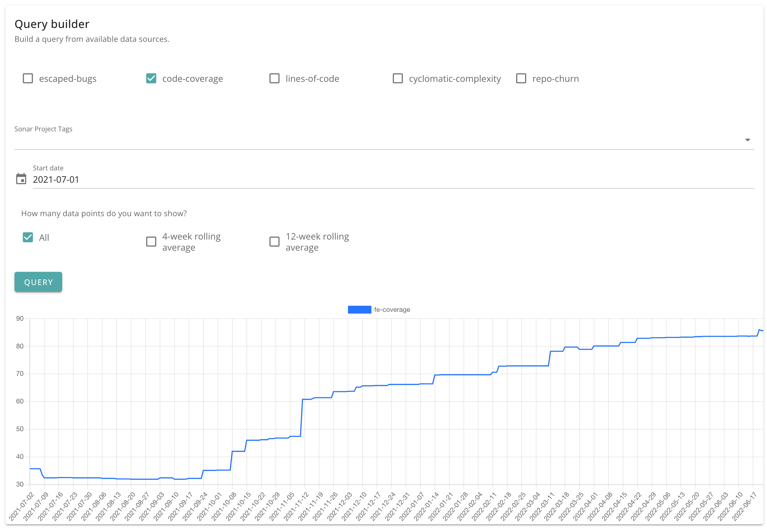Click the escaped-bugs label text
The image size is (767, 532).
pos(68,79)
